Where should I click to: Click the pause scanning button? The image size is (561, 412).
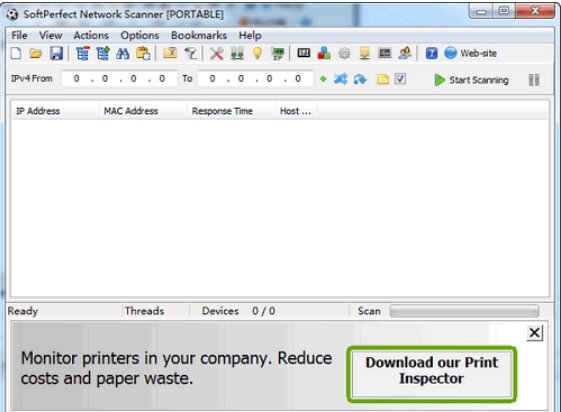(534, 80)
